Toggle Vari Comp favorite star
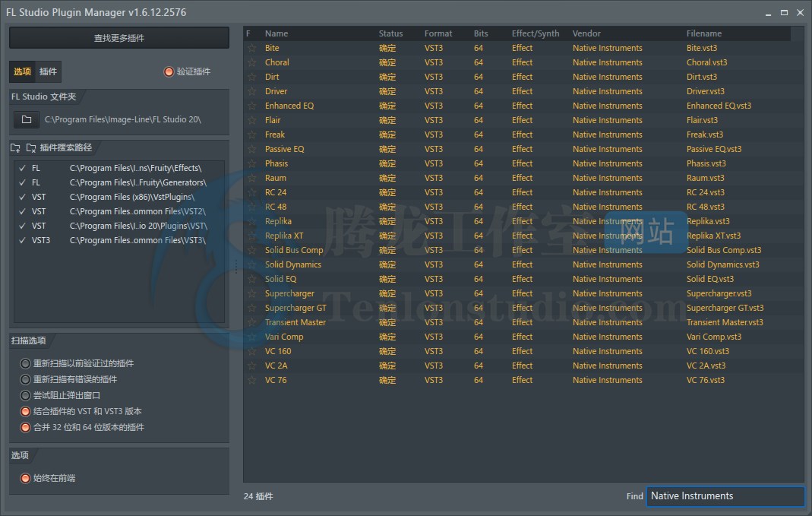Image resolution: width=812 pixels, height=516 pixels. coord(251,337)
